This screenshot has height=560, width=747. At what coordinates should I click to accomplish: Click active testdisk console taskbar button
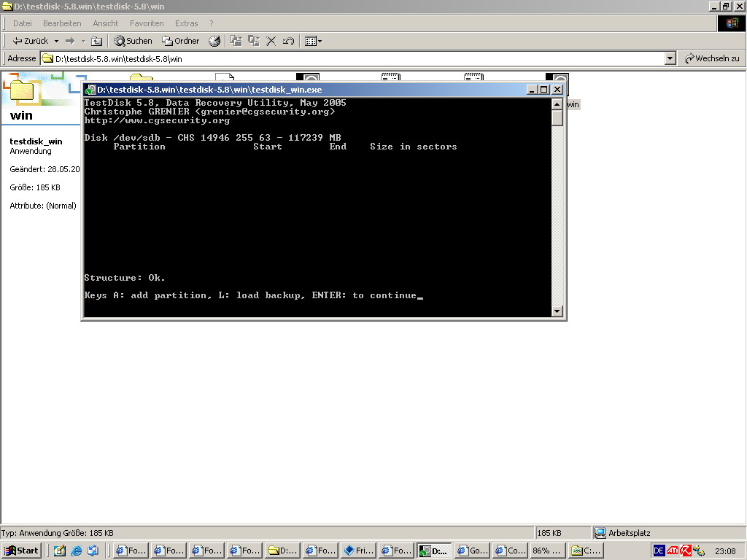pos(434,551)
